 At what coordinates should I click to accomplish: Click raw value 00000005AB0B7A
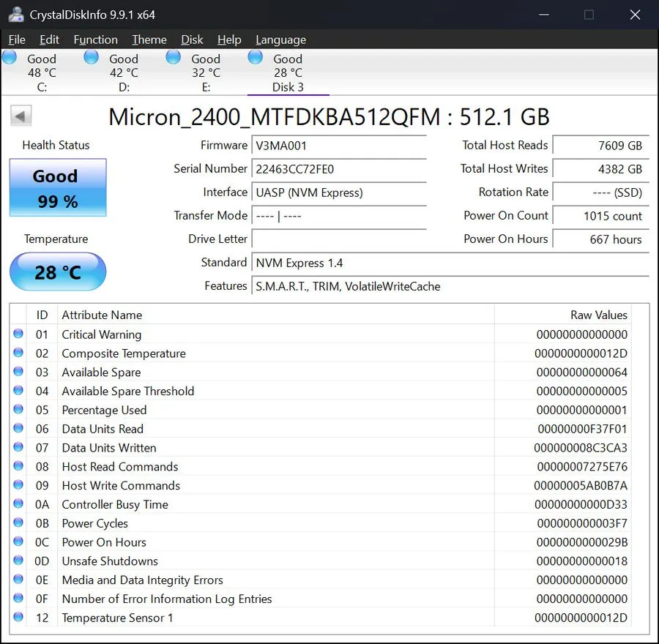[581, 486]
